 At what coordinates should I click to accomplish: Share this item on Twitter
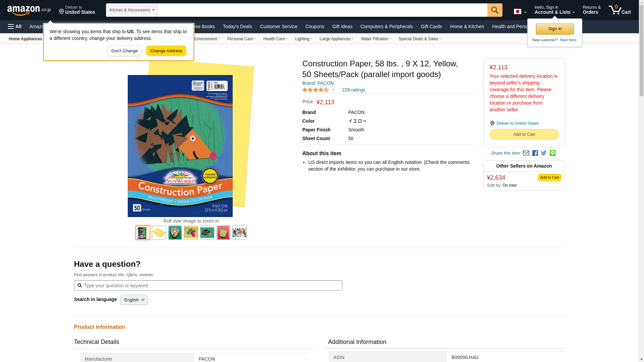tap(544, 153)
